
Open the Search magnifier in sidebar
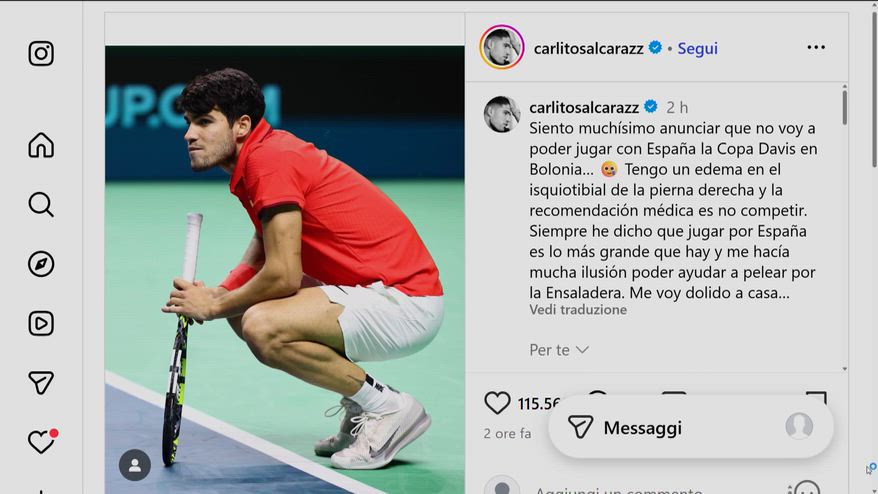tap(41, 204)
